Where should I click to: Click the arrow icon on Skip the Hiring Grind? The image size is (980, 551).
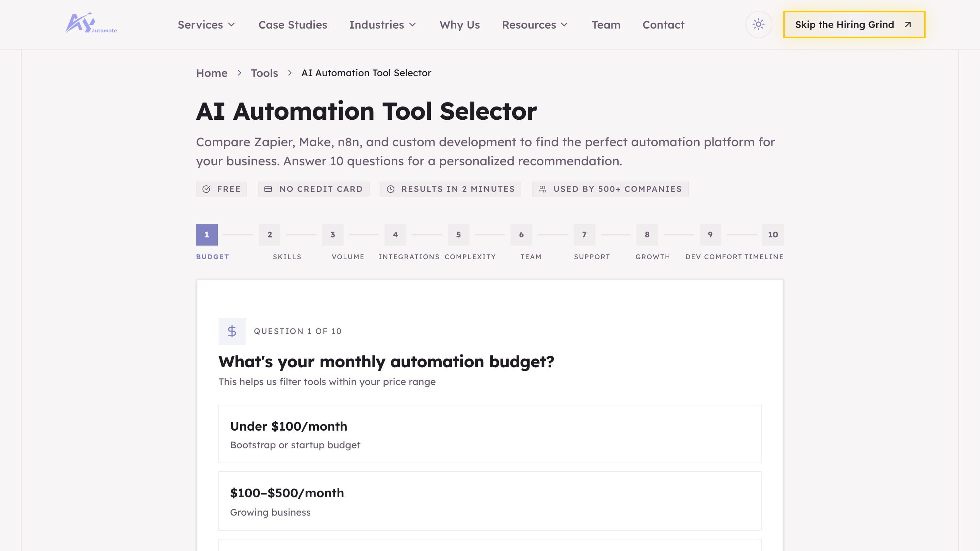click(x=908, y=25)
